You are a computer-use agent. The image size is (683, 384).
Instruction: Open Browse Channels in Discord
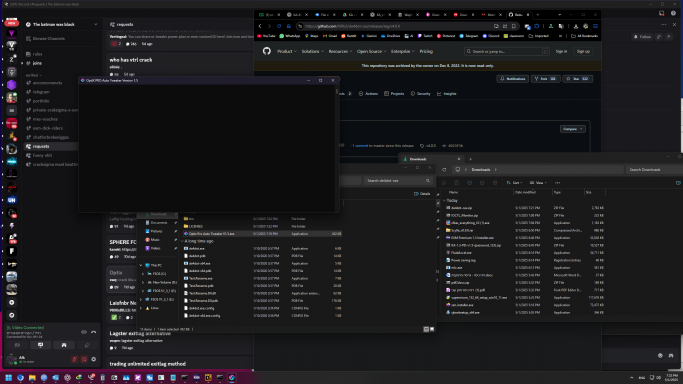point(45,39)
